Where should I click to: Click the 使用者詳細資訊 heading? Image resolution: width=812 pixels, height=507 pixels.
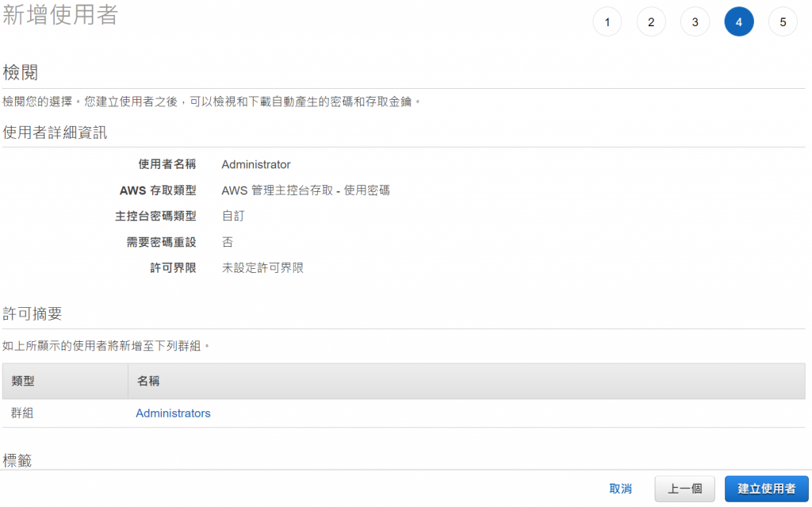coord(55,133)
